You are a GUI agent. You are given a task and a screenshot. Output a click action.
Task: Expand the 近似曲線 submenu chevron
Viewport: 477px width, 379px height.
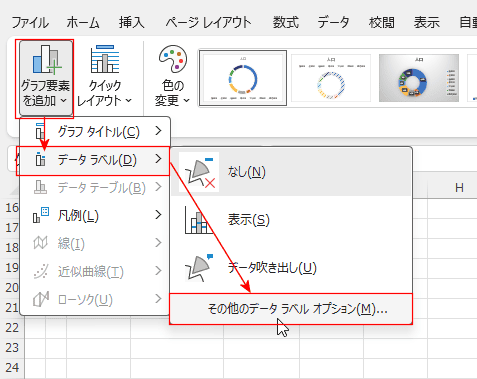click(x=158, y=271)
